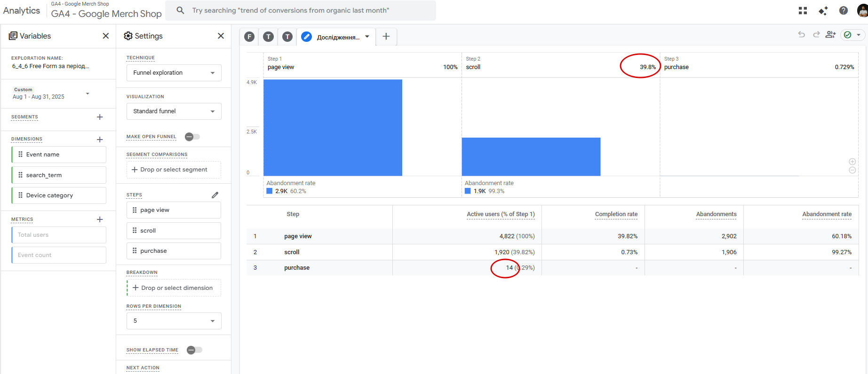
Task: Click Drop or select dimension for breakdown
Action: 174,288
